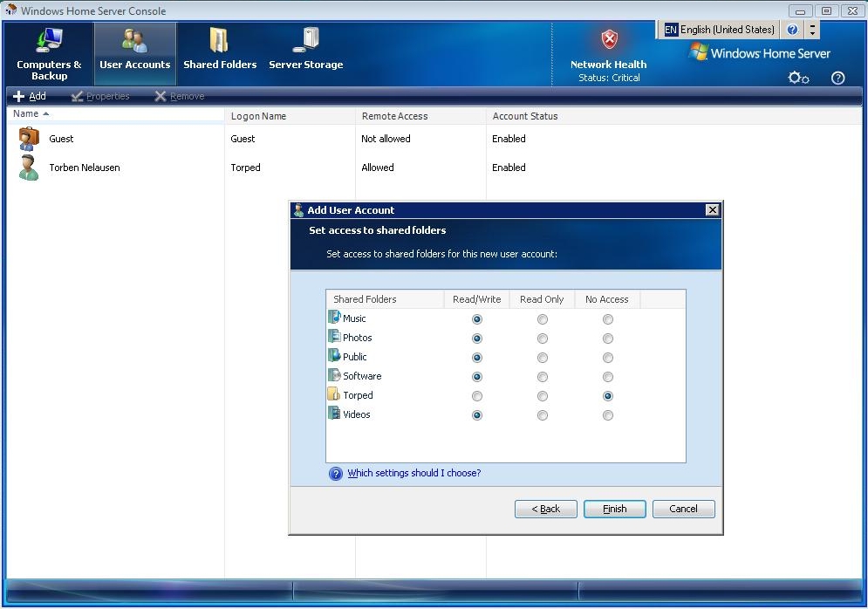The width and height of the screenshot is (868, 609).
Task: Click the Network Health shield icon
Action: click(609, 40)
